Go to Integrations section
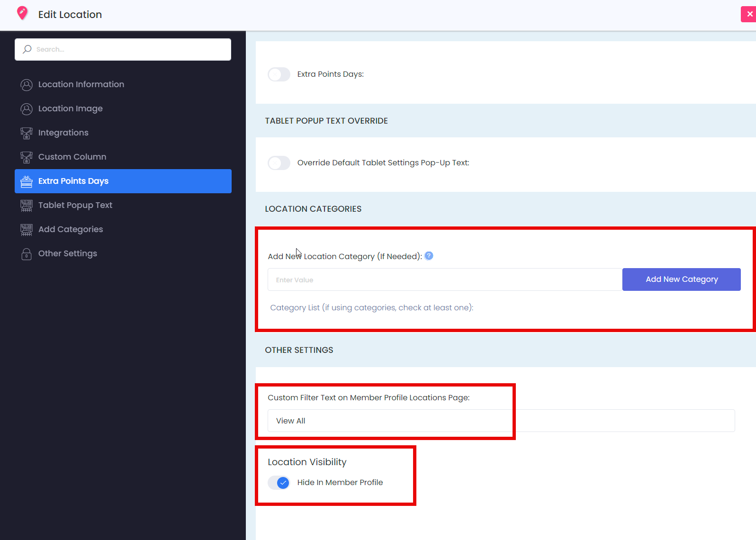The height and width of the screenshot is (540, 756). [x=123, y=133]
